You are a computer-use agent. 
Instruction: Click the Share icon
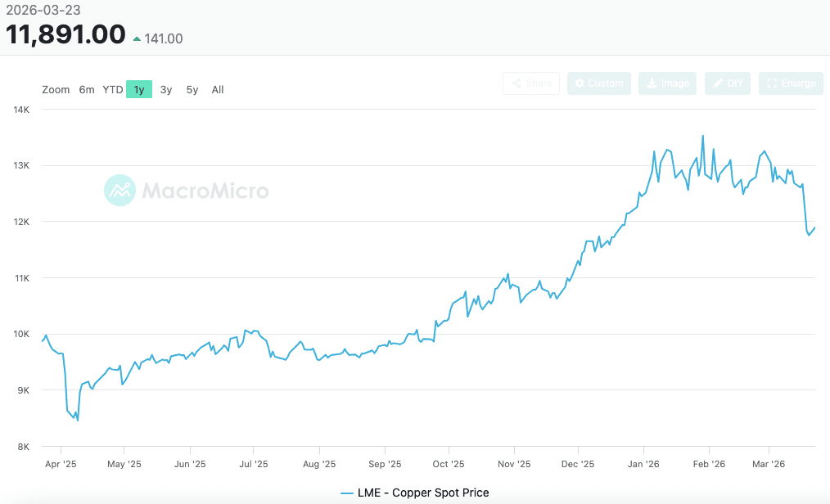pyautogui.click(x=517, y=83)
